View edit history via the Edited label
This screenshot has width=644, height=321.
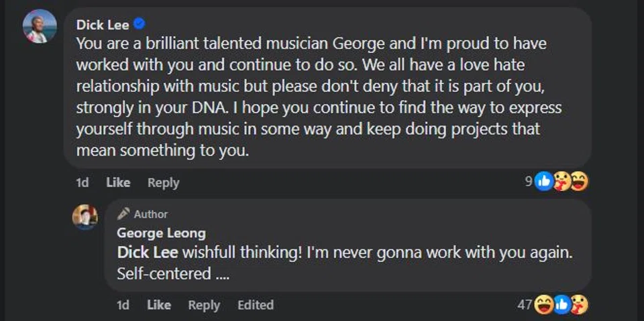[x=256, y=305]
